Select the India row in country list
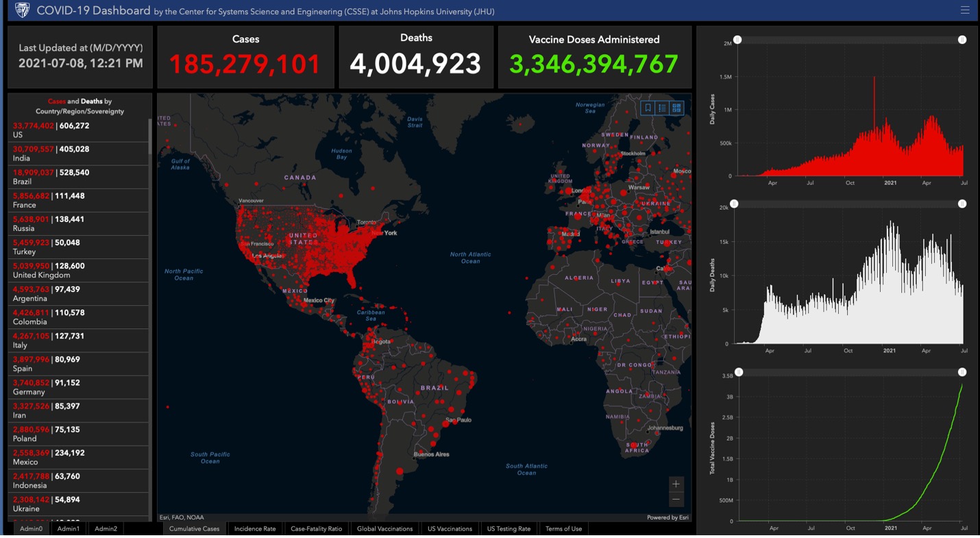980x538 pixels. coord(78,154)
